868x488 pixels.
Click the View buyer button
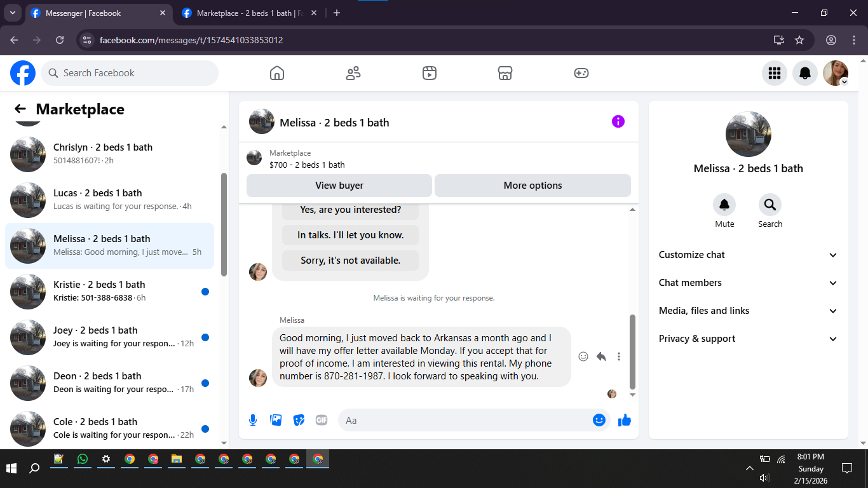(x=339, y=186)
